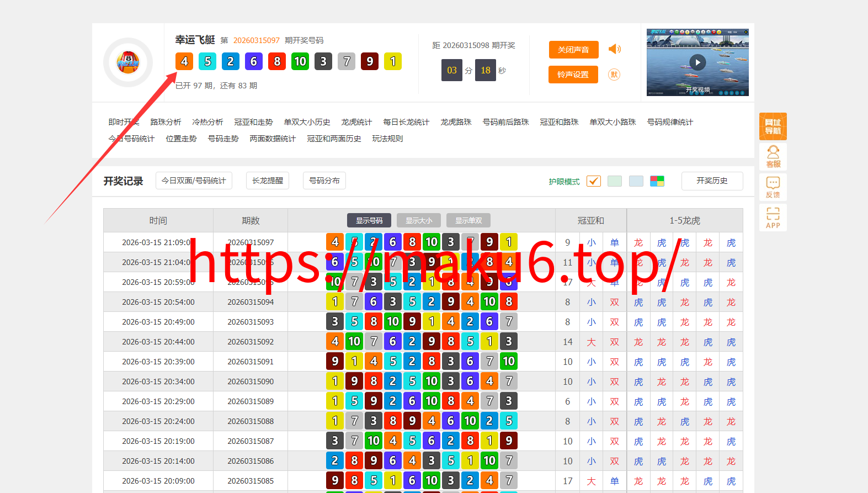Image resolution: width=868 pixels, height=493 pixels.
Task: Play the 开奖视频 video
Action: [697, 62]
